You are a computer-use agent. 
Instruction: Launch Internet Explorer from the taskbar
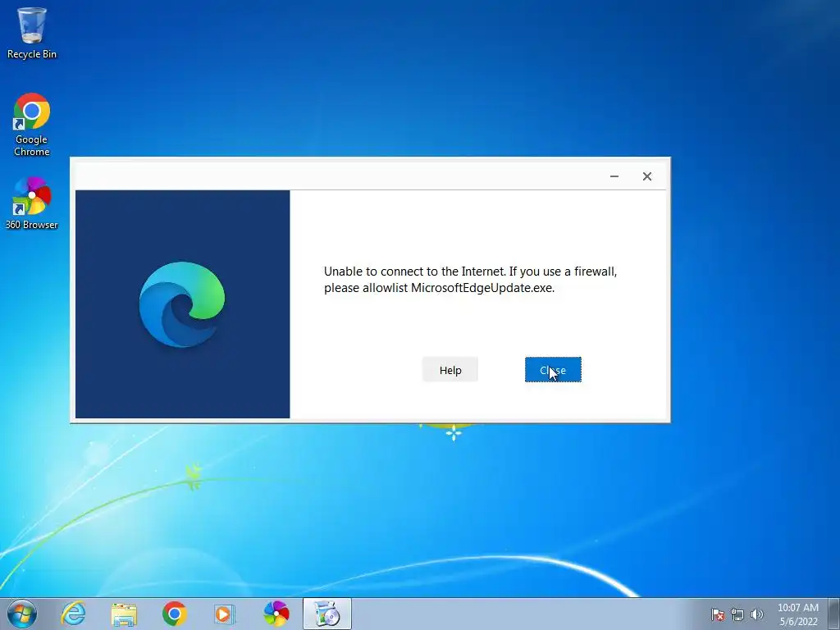pos(73,614)
